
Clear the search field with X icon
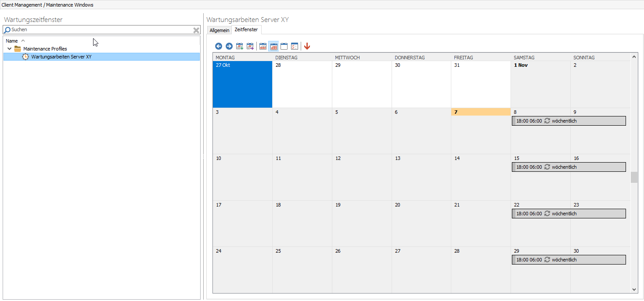(x=196, y=30)
